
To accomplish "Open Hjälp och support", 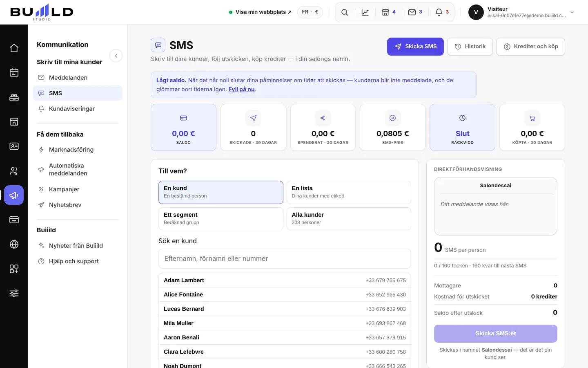I will point(78,261).
